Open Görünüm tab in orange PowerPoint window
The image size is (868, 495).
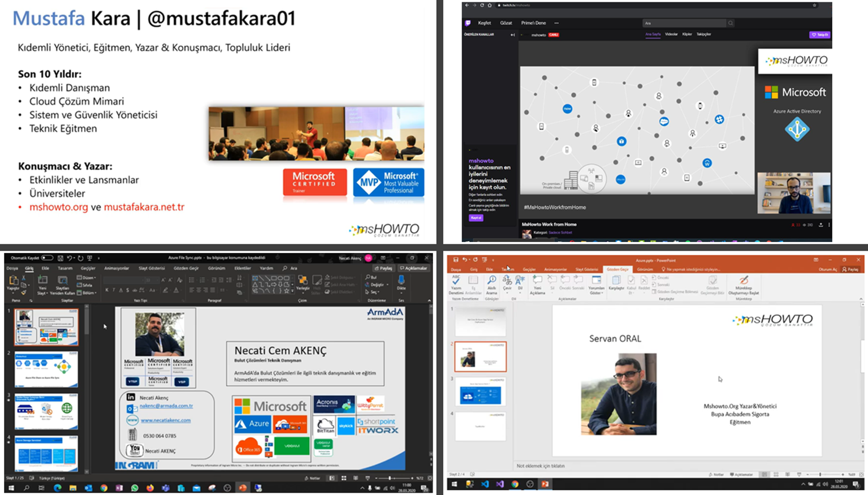click(x=645, y=269)
